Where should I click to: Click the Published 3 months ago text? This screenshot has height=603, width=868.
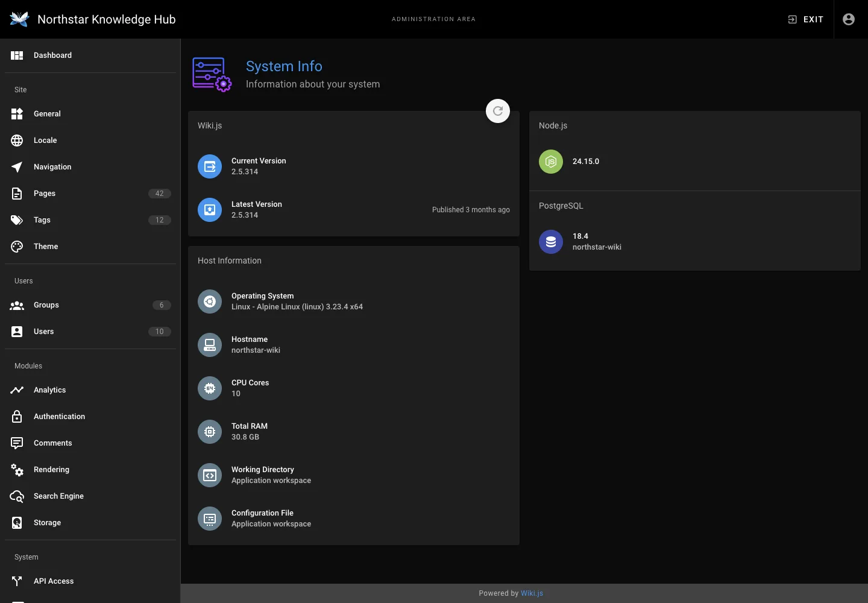(471, 210)
